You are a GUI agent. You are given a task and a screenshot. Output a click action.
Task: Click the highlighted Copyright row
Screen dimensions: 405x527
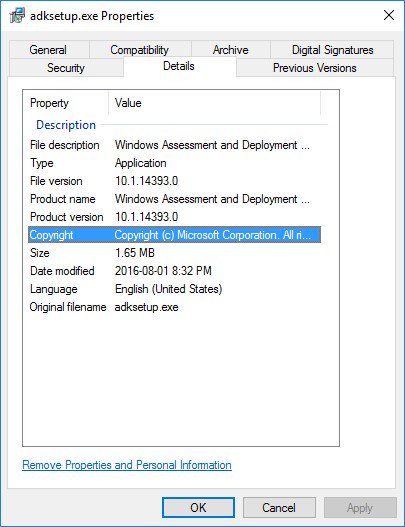point(174,235)
